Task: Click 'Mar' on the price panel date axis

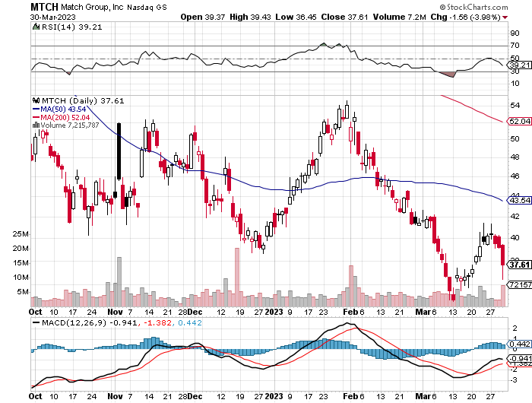Action: point(423,312)
